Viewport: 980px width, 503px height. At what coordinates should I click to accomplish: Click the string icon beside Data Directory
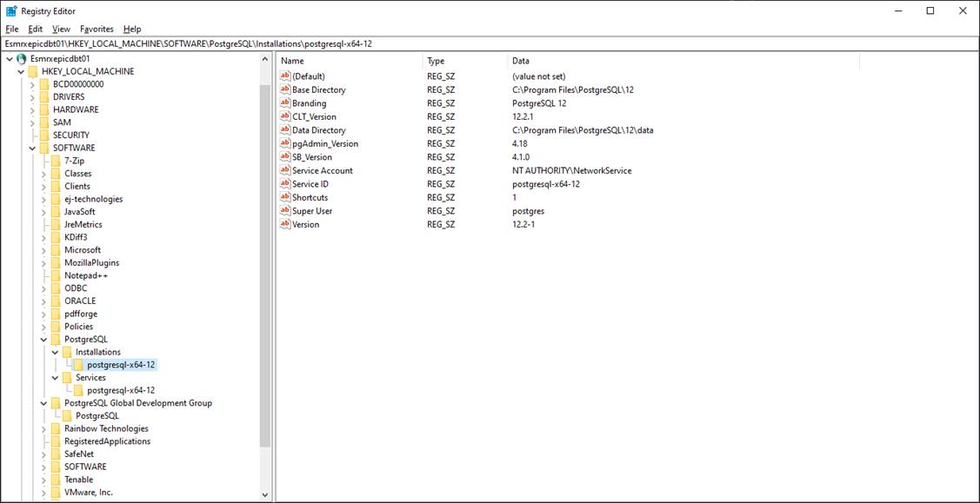coord(285,129)
